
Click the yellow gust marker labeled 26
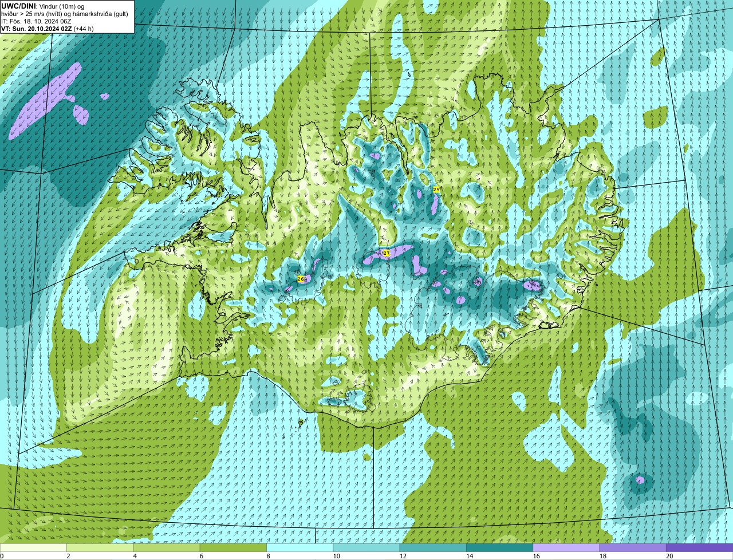point(301,279)
